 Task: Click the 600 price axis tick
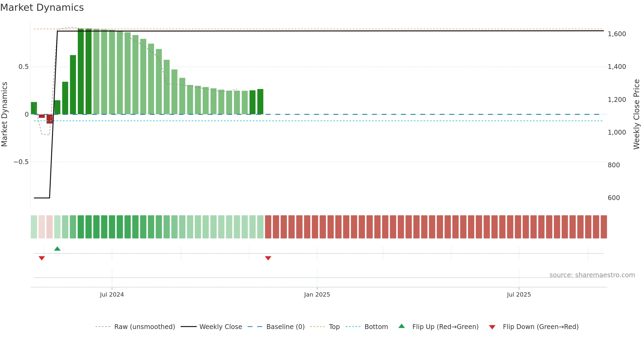tap(614, 198)
